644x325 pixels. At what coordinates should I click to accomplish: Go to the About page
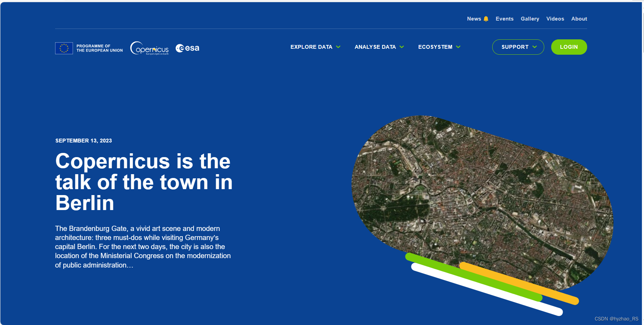579,18
